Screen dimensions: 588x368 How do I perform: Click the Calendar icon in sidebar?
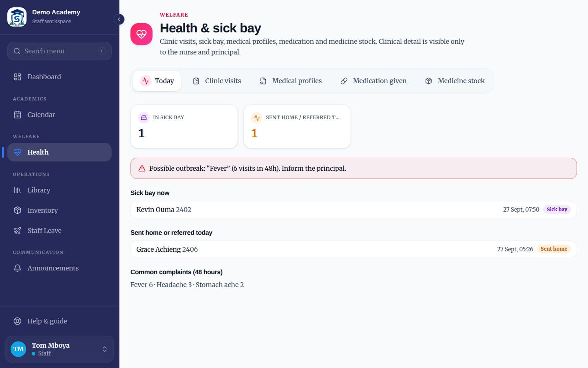tap(17, 114)
